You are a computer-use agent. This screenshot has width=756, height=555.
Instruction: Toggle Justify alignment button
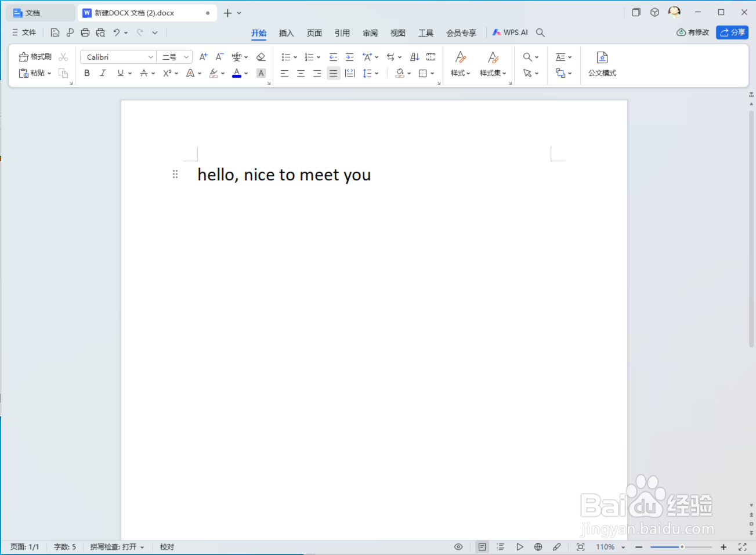pos(333,73)
